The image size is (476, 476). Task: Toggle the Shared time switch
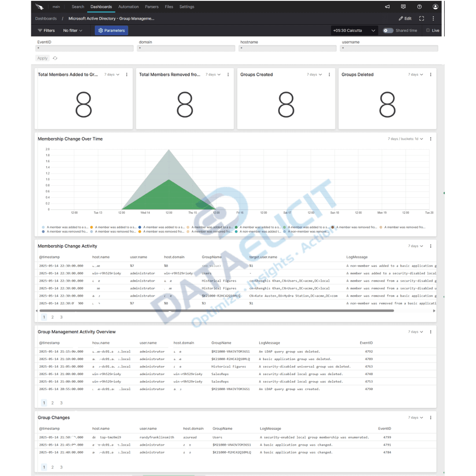388,30
